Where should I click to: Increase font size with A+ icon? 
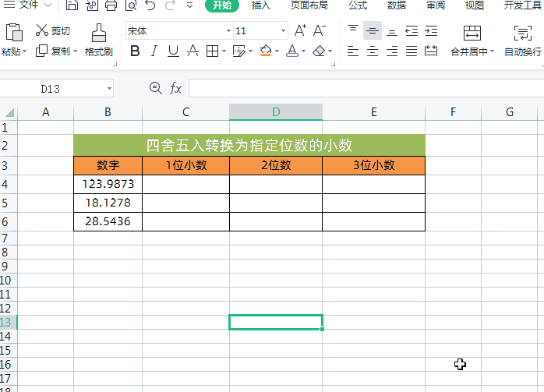[300, 30]
